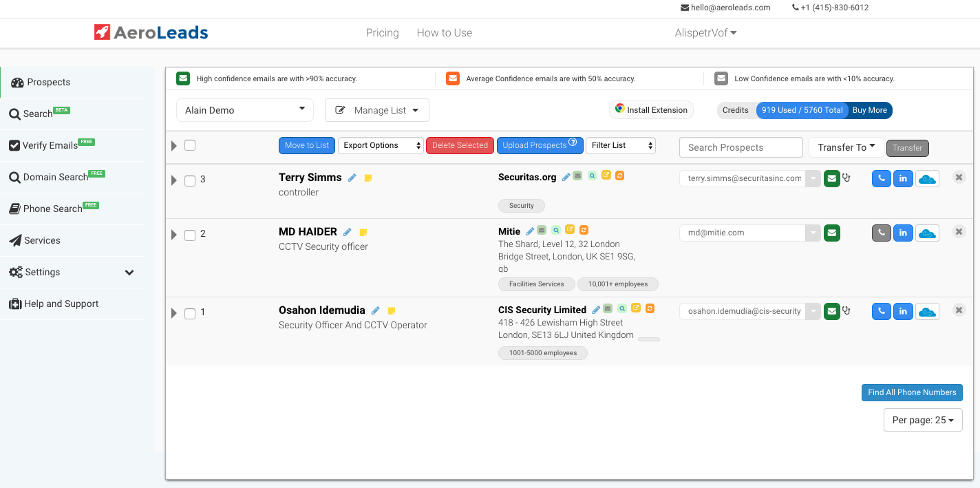Click Salesforce cloud icon in Terry Simms row
980x488 pixels.
click(928, 179)
